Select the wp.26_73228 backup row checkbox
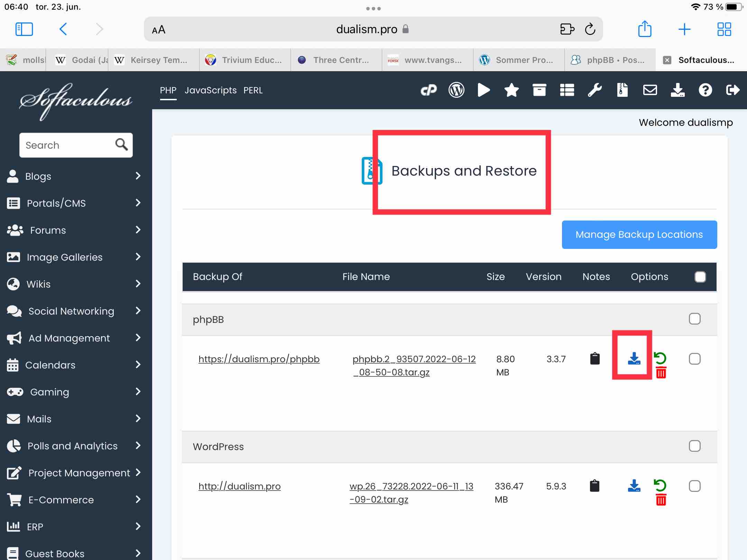Image resolution: width=747 pixels, height=560 pixels. pyautogui.click(x=694, y=486)
